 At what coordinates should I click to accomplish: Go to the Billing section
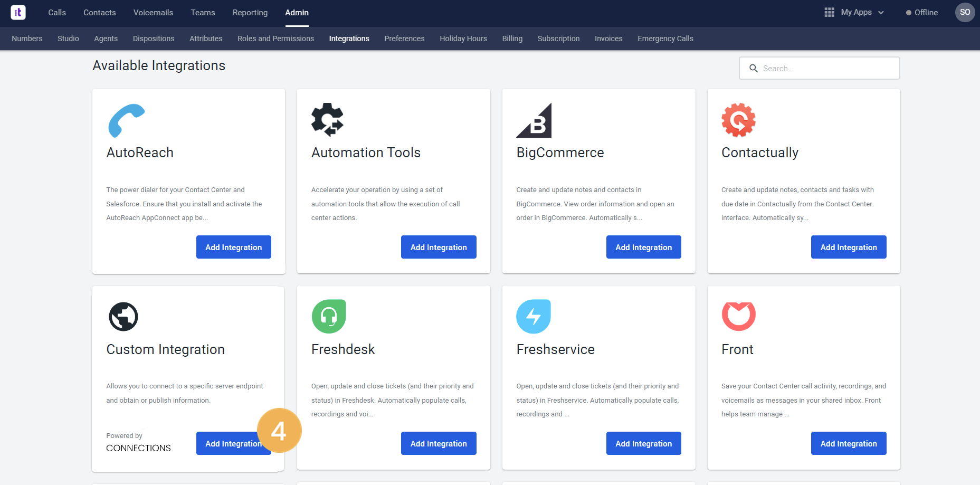(512, 39)
